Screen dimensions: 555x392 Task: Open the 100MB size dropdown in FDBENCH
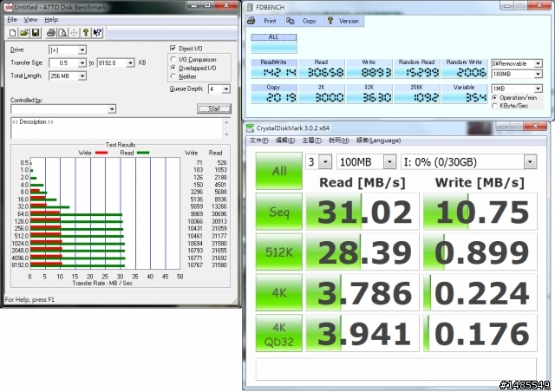coord(538,74)
